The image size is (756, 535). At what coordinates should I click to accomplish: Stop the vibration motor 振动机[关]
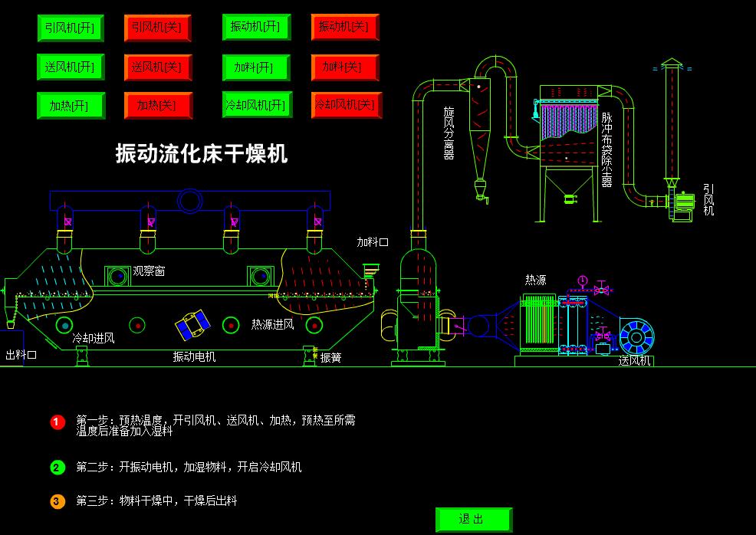345,27
